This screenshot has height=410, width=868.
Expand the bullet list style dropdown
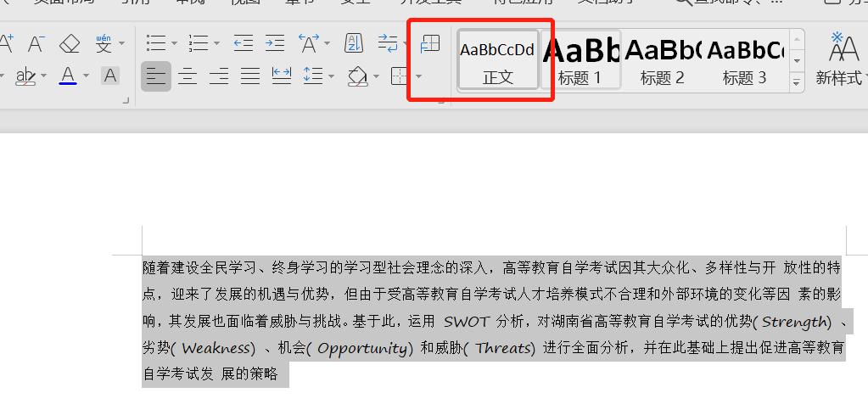pos(175,43)
